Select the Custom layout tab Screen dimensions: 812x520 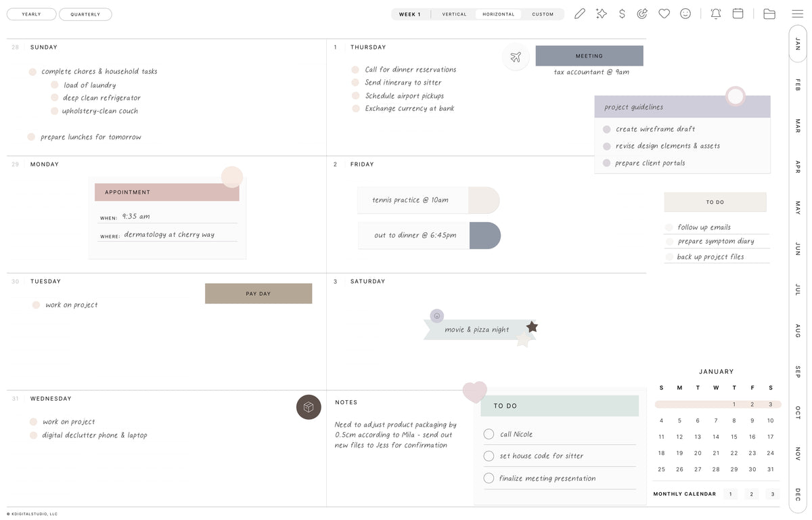[x=543, y=14]
